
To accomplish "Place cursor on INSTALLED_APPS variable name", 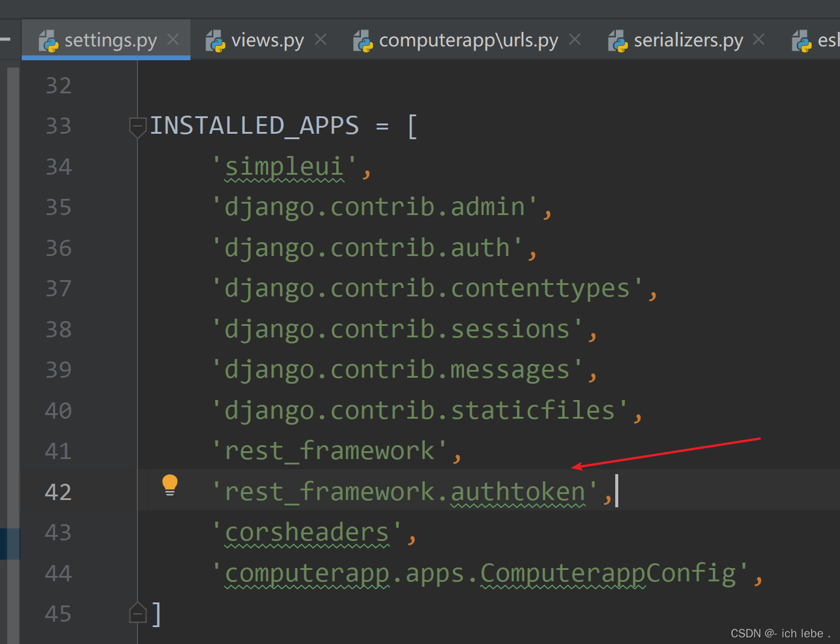I will 254,126.
